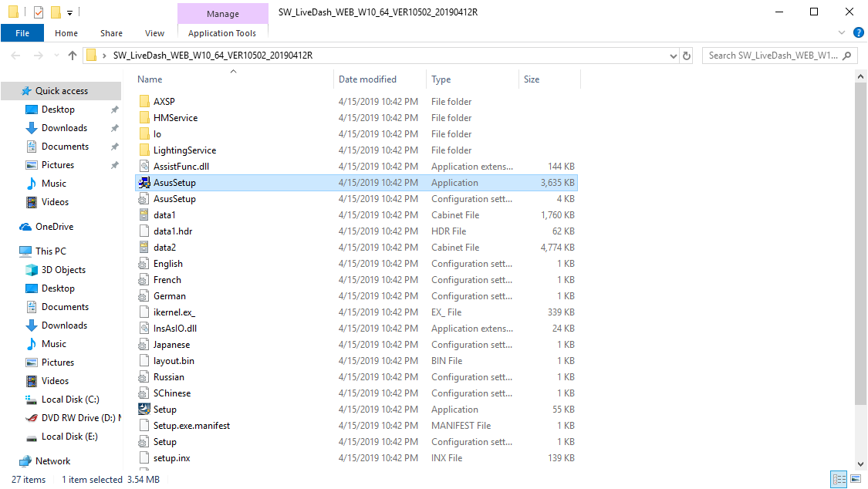This screenshot has height=489, width=868.
Task: Open the View ribbon tab
Action: pos(154,33)
